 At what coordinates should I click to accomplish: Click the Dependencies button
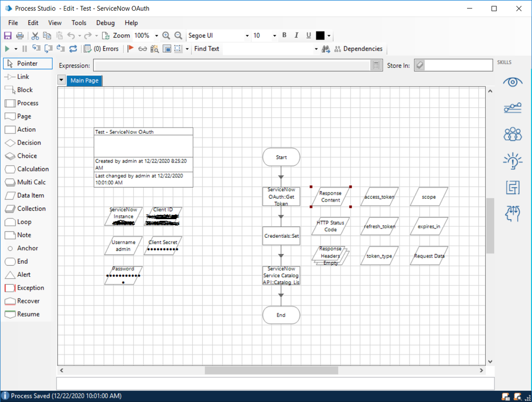[x=358, y=49]
